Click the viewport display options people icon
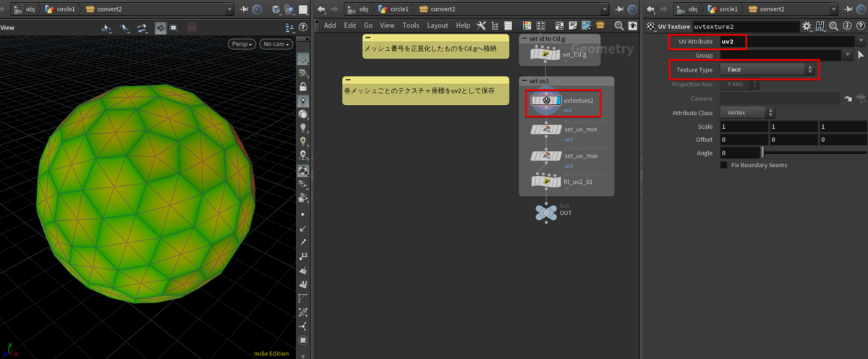This screenshot has width=868, height=359. [291, 28]
